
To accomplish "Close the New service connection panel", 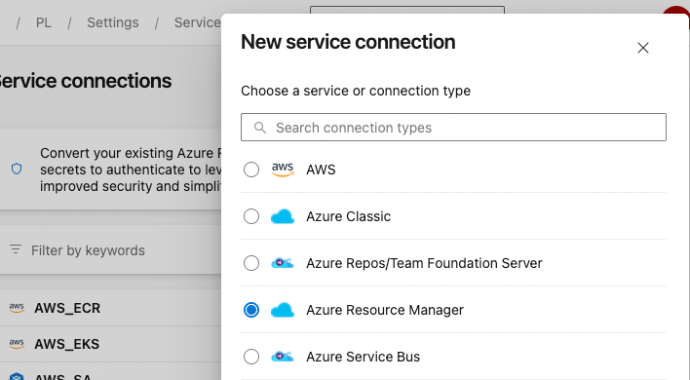I will 643,48.
